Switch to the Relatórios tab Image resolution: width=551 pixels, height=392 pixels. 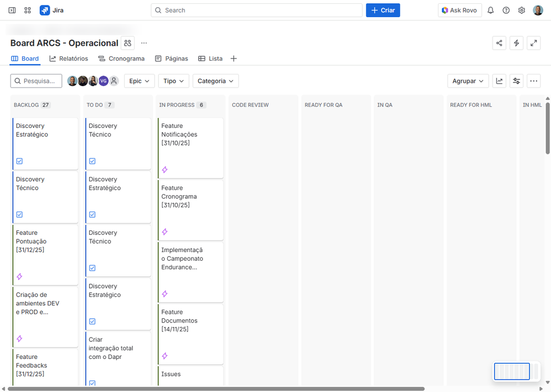[x=68, y=58]
